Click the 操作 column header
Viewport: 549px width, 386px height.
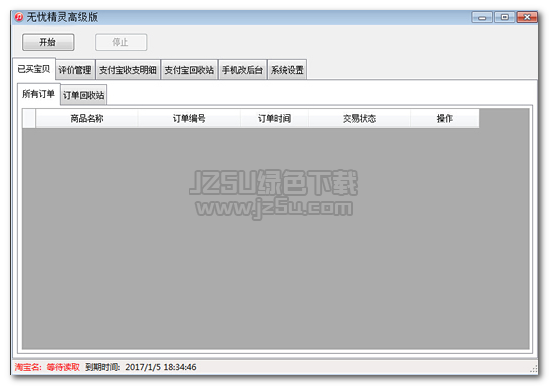[445, 118]
